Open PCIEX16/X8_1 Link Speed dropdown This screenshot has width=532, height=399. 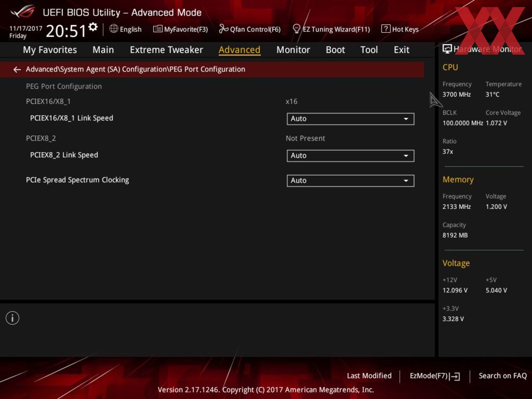(x=350, y=119)
